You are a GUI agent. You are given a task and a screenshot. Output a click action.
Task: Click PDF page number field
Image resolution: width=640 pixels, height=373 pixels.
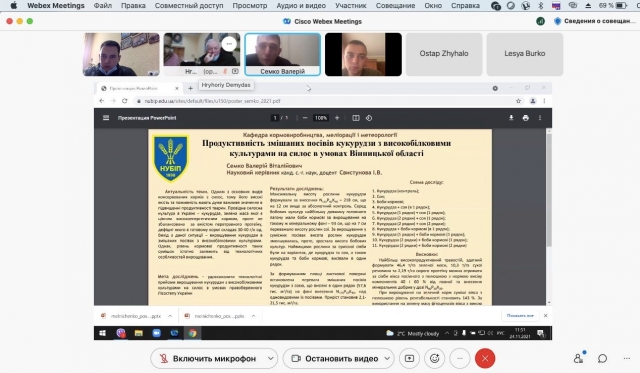pyautogui.click(x=275, y=118)
